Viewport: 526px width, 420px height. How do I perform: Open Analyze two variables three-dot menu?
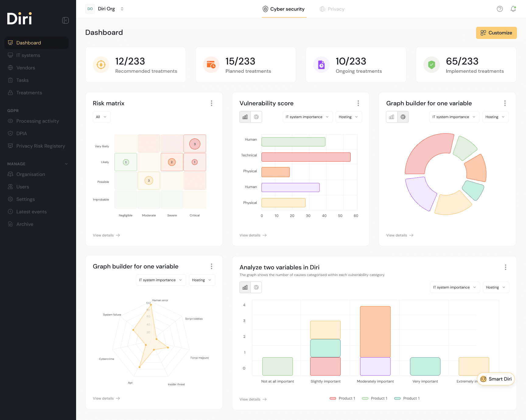(506, 267)
